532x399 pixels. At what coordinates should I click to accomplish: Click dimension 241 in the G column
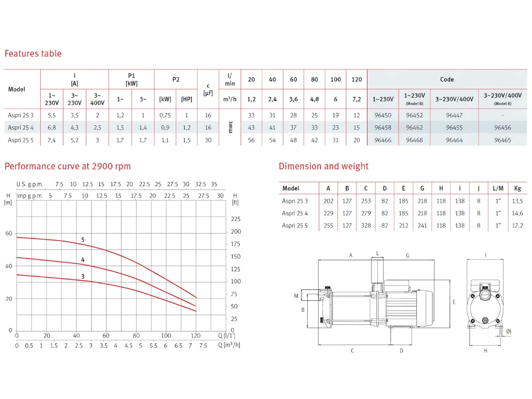pyautogui.click(x=422, y=226)
